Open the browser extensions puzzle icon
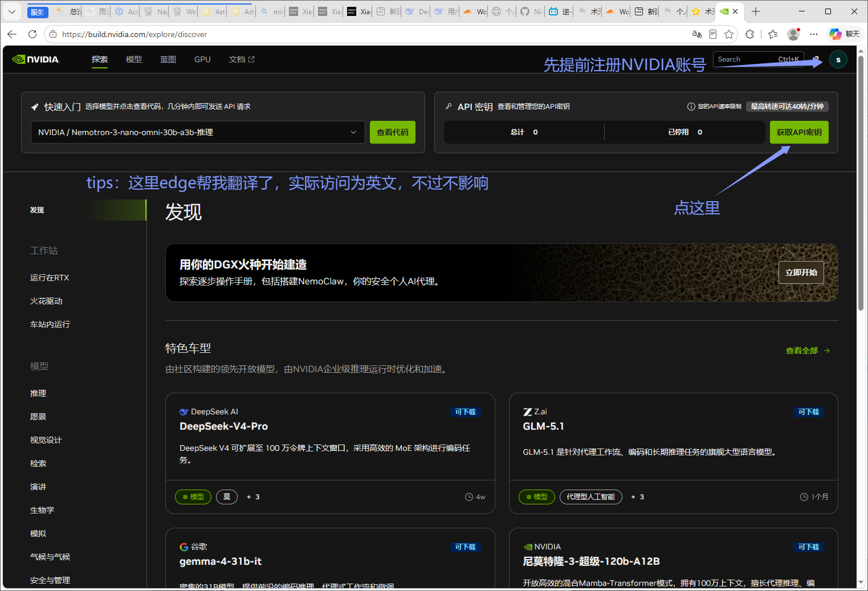Image resolution: width=868 pixels, height=591 pixels. pyautogui.click(x=750, y=34)
